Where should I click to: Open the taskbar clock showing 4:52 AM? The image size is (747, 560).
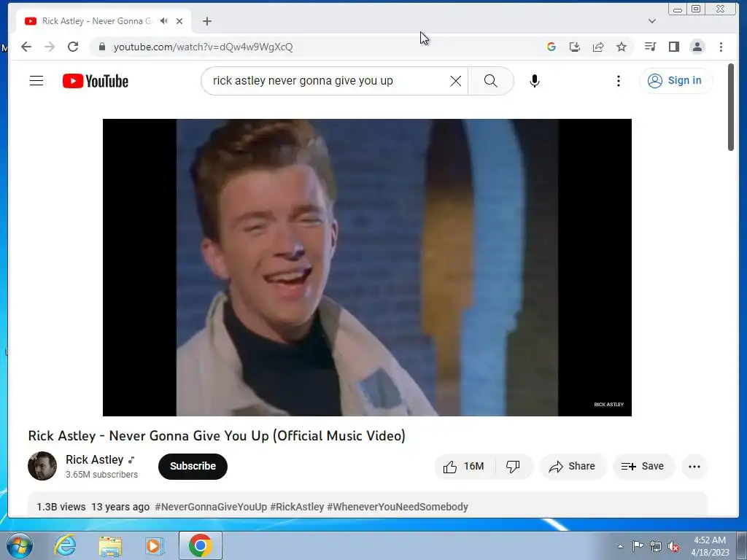[710, 546]
